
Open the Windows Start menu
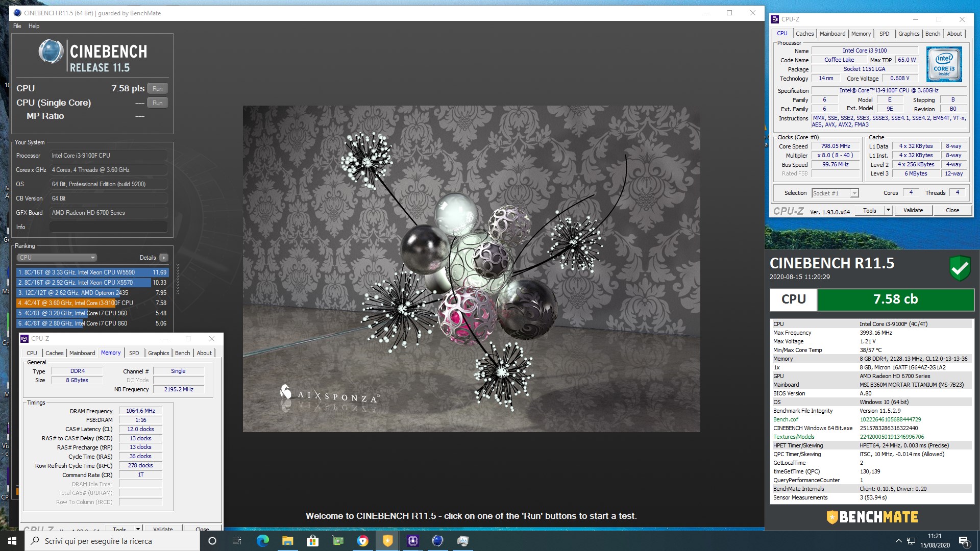[12, 541]
